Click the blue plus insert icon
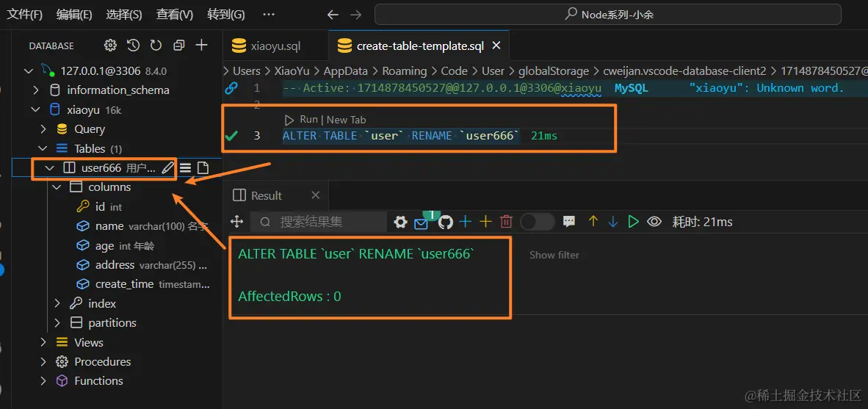 [466, 222]
